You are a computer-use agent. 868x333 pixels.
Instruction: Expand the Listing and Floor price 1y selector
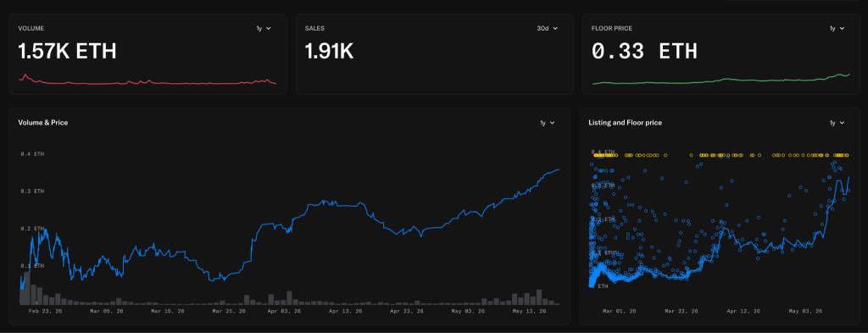(837, 123)
